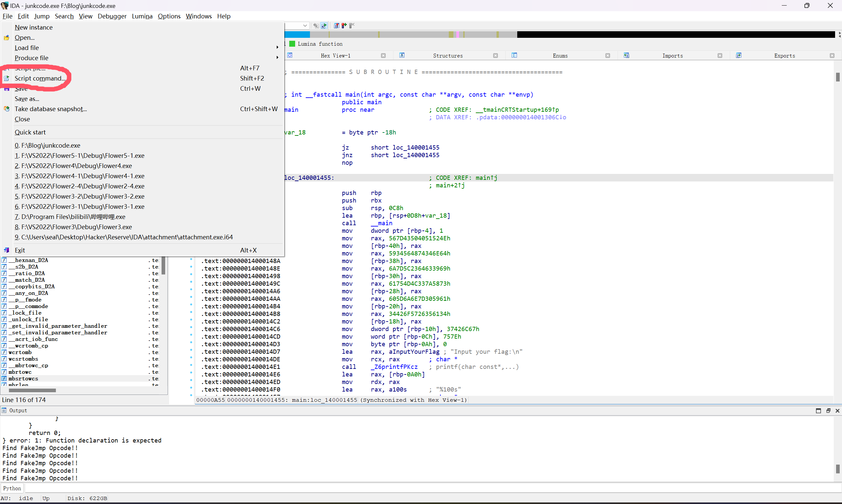
Task: Click the Imports tab icon
Action: (x=626, y=55)
